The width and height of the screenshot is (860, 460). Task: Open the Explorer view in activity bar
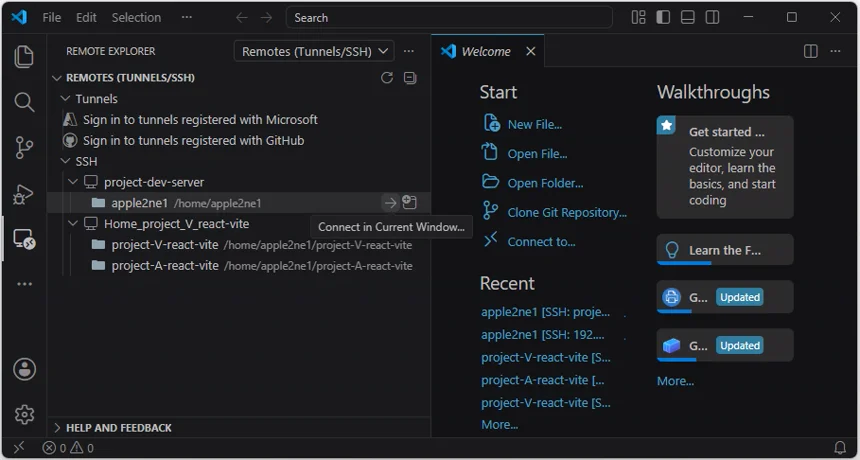(x=24, y=57)
